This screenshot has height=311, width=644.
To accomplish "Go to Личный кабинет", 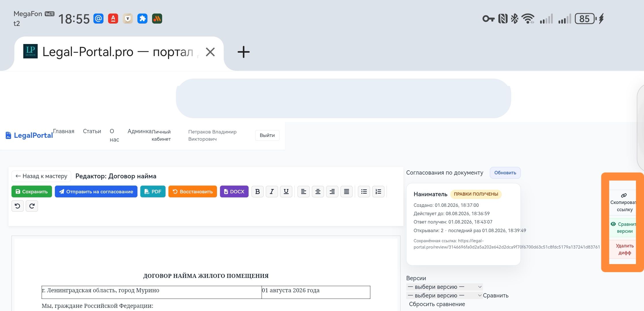I will [161, 135].
